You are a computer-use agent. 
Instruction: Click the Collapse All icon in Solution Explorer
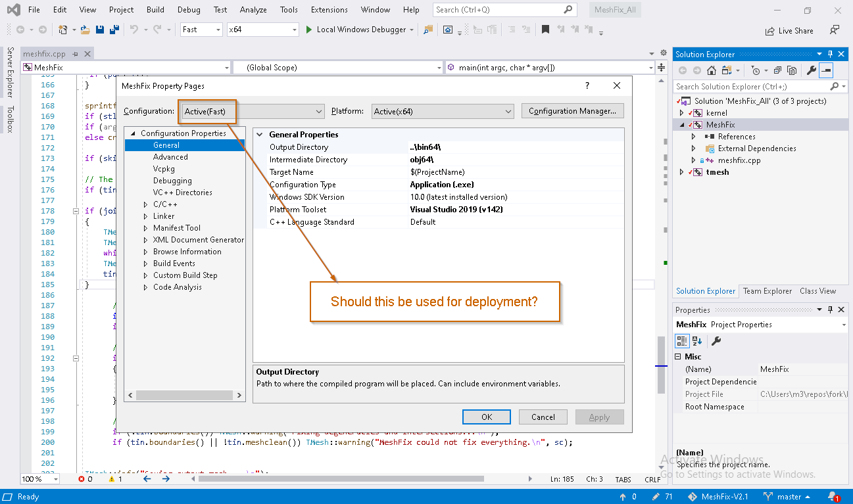(778, 70)
